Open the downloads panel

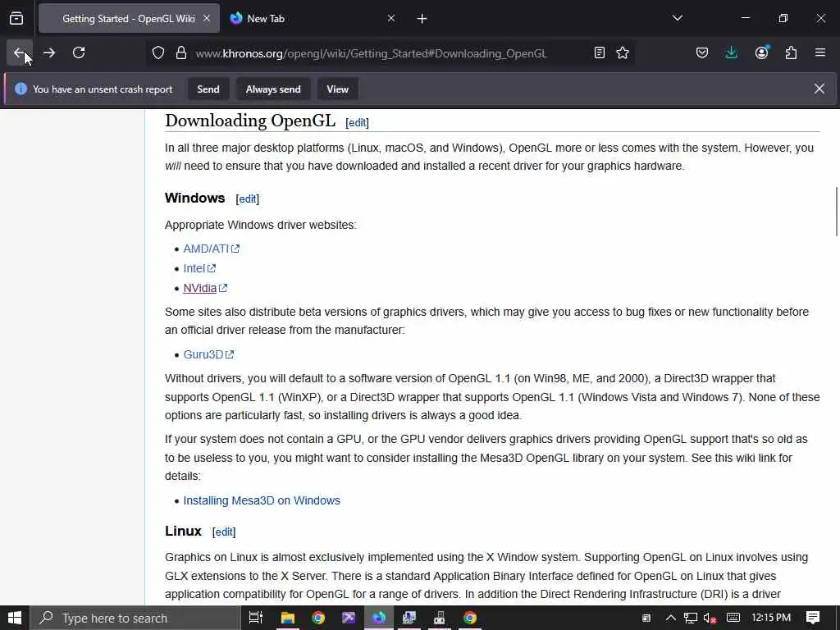coord(731,53)
